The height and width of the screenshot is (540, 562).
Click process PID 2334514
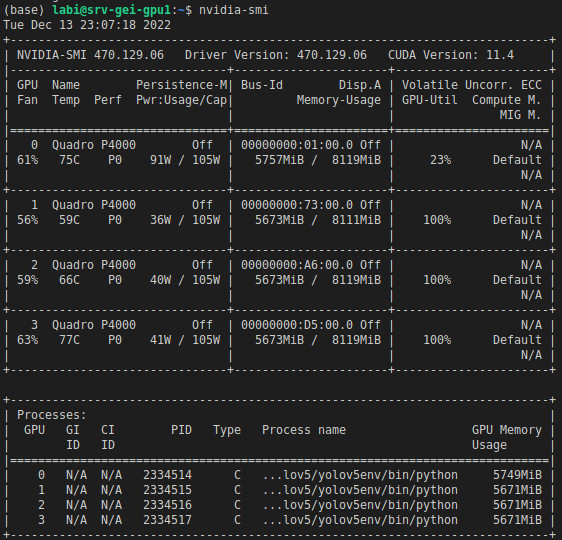point(167,475)
